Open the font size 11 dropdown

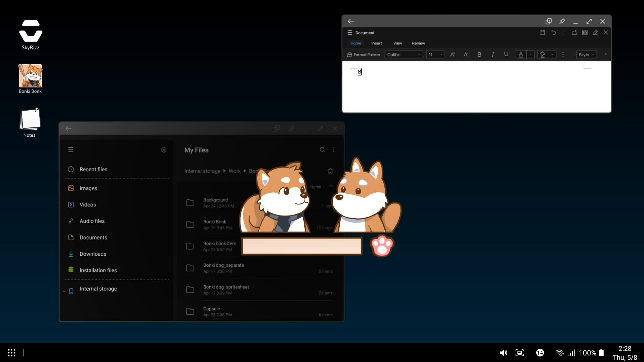pos(435,55)
